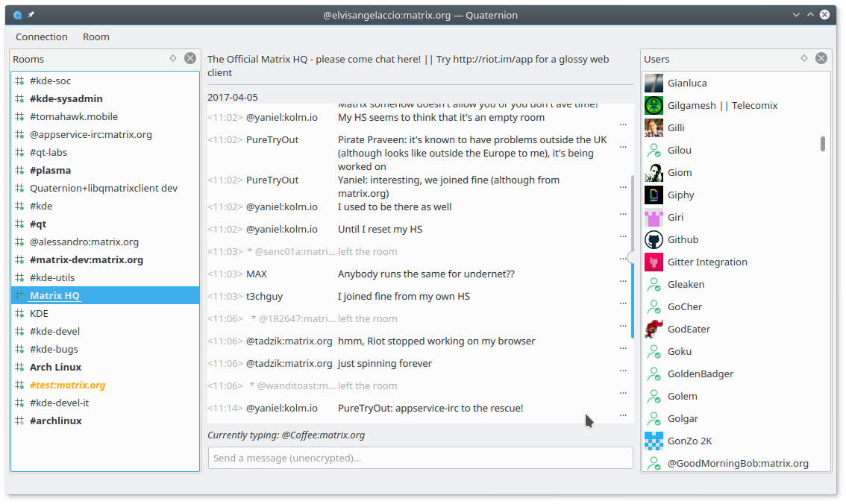Open options dots for t3chguy's message

(x=623, y=304)
